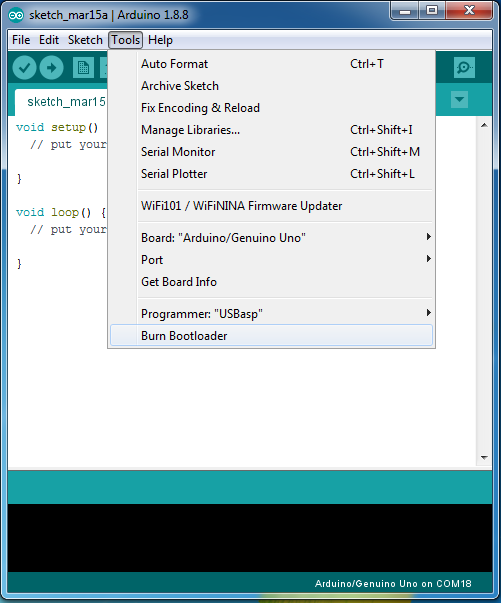Screen dimensions: 501x603
Task: Open the Help menu
Action: click(160, 40)
